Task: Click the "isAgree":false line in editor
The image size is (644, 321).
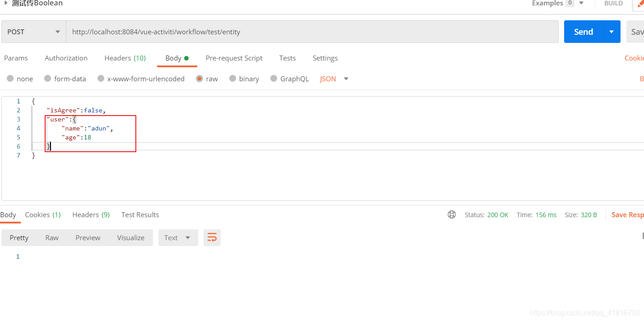Action: pos(76,110)
